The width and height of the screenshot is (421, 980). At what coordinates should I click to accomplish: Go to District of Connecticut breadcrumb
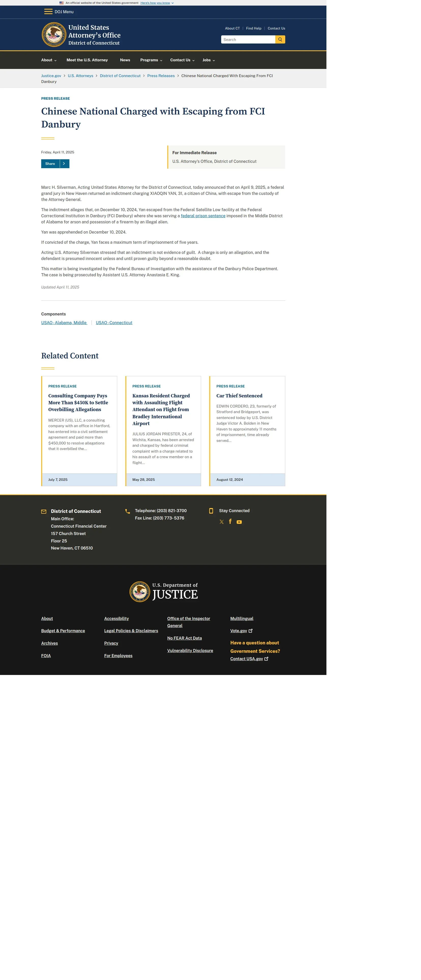point(120,76)
